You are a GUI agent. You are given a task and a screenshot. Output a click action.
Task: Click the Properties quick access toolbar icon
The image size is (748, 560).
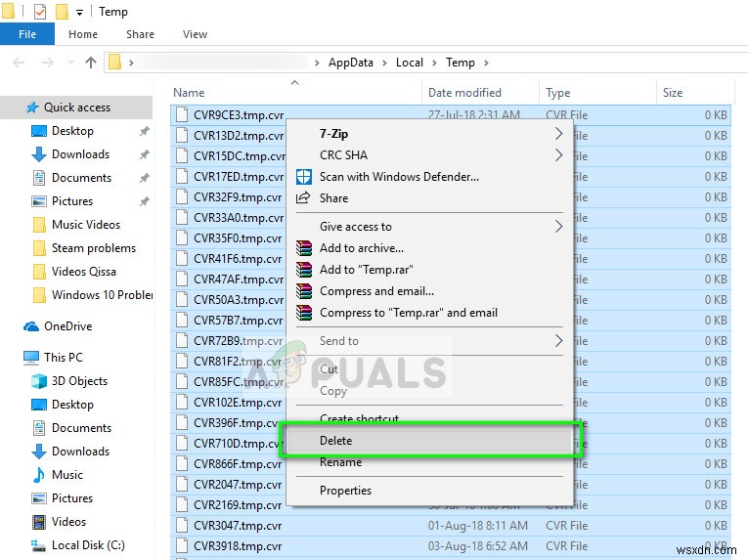click(x=40, y=12)
